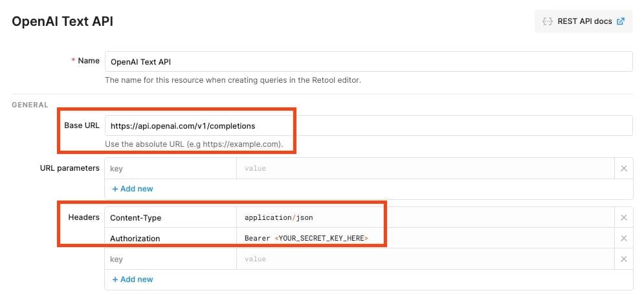Click the Base URL input field
Screen dimensions: 644x295
[x=368, y=126]
